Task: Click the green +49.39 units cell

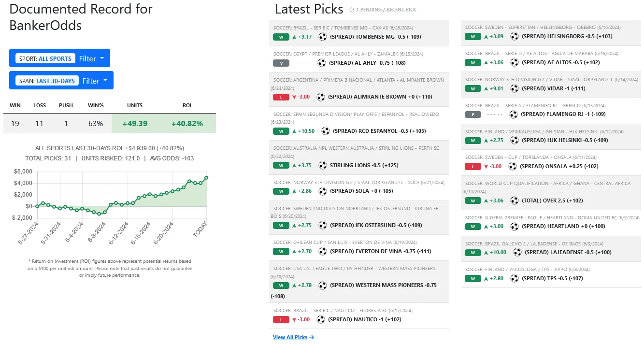Action: pos(135,124)
